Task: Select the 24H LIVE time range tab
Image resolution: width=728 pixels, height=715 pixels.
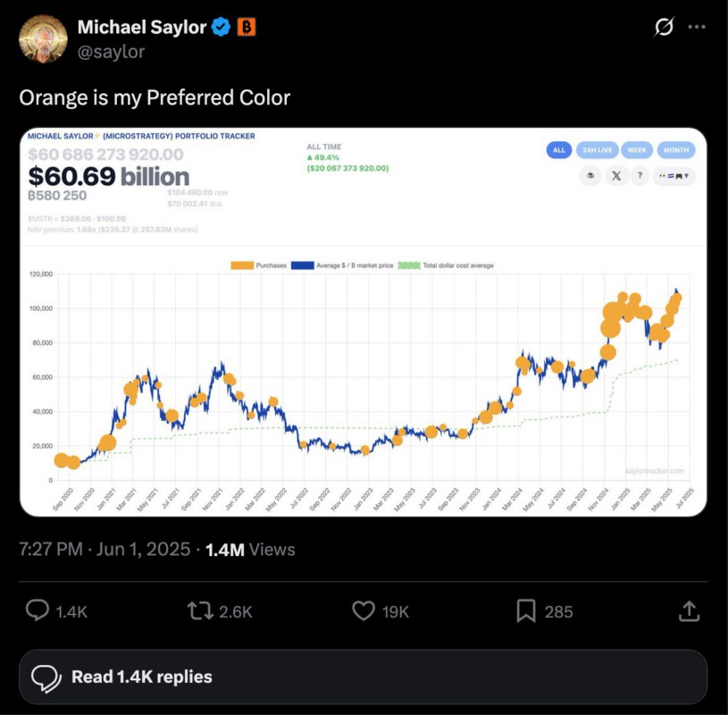Action: (597, 150)
